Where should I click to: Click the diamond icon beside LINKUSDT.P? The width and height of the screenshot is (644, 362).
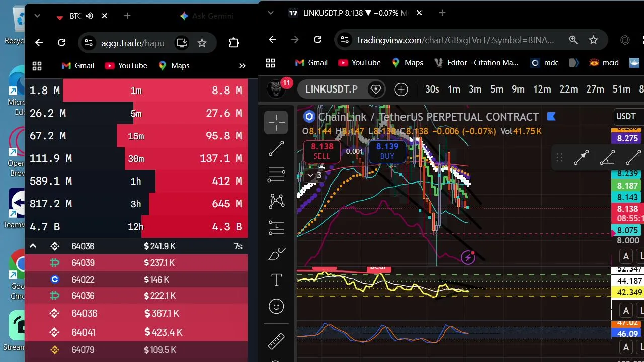coord(376,89)
